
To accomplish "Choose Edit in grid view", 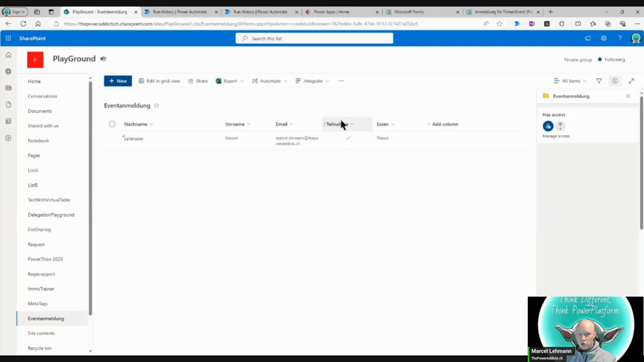I will (159, 81).
